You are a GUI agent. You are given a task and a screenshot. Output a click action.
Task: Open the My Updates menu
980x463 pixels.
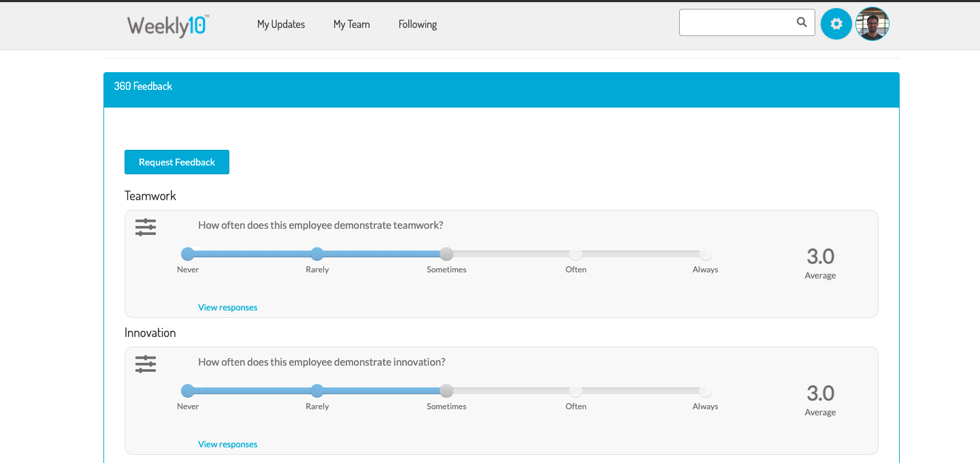pos(281,25)
